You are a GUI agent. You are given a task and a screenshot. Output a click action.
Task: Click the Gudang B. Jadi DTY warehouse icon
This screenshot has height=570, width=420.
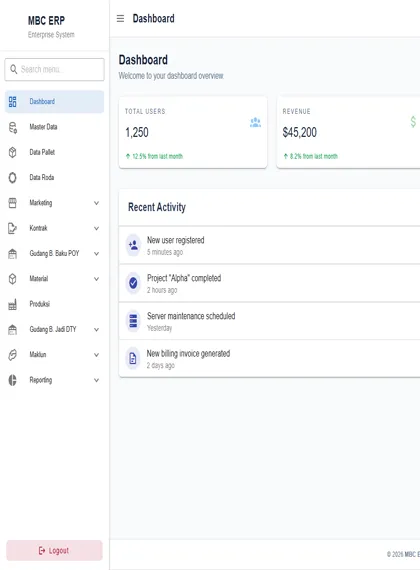(12, 329)
